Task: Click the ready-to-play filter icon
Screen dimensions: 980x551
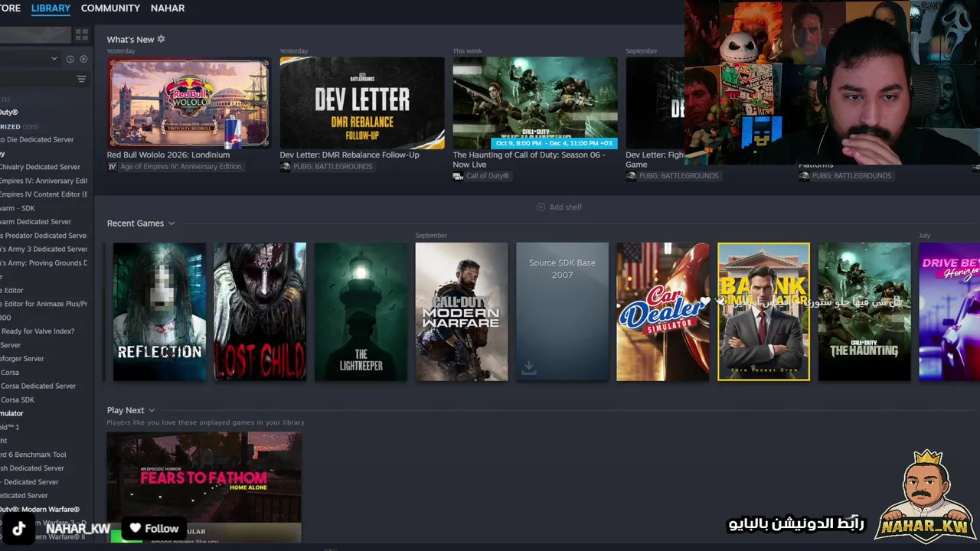Action: point(83,59)
